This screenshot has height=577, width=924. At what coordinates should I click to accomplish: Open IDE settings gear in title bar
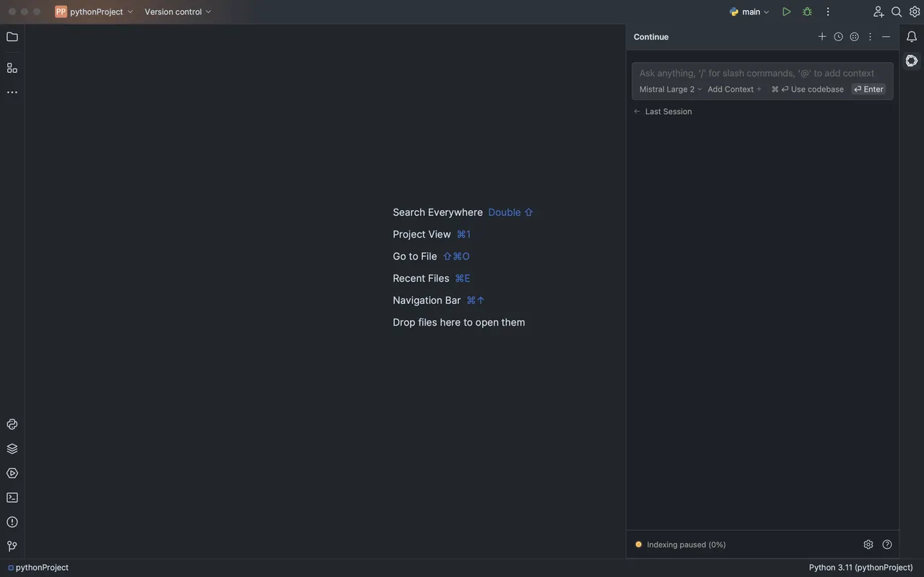pos(915,12)
